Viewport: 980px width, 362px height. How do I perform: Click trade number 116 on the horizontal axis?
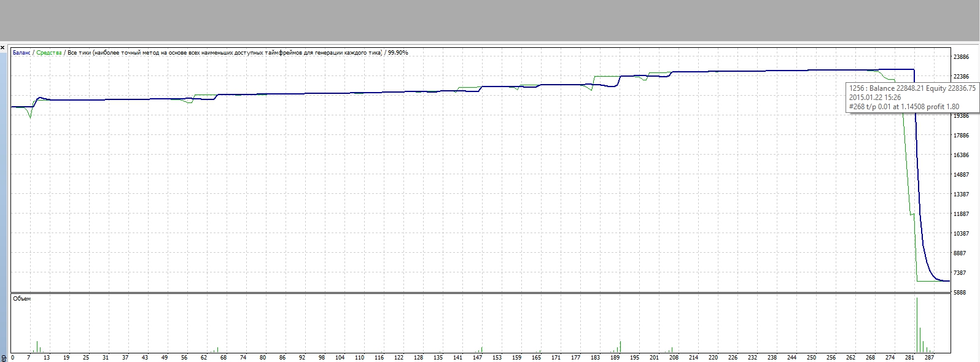[x=379, y=358]
